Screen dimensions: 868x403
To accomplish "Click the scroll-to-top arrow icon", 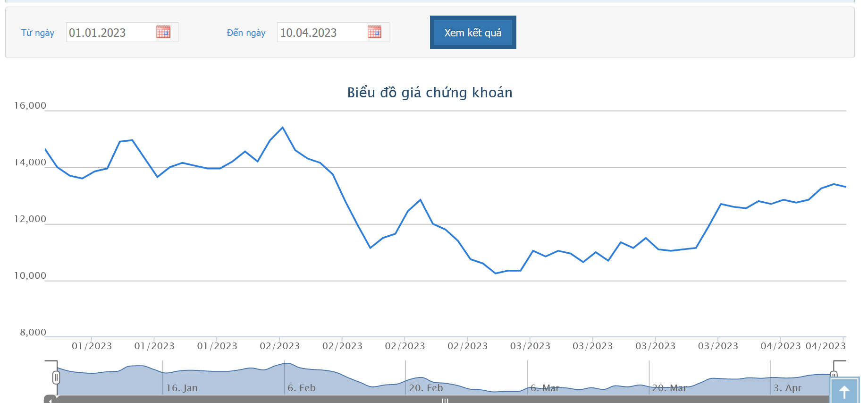I will [844, 391].
